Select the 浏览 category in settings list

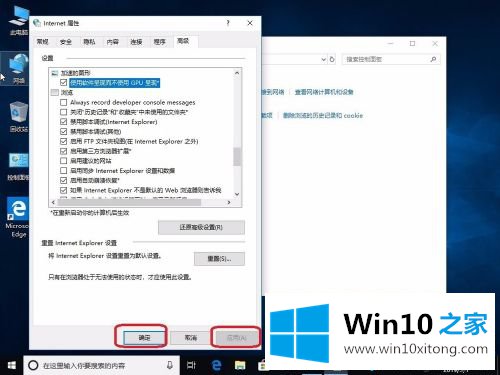click(67, 92)
